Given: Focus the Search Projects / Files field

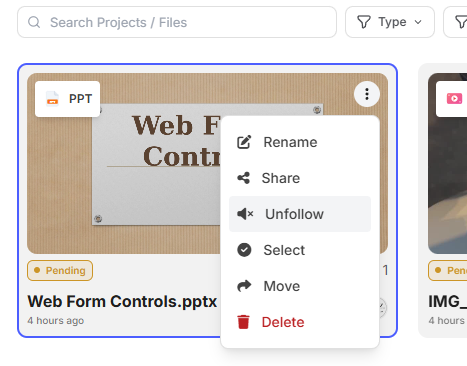Looking at the screenshot, I should 177,22.
